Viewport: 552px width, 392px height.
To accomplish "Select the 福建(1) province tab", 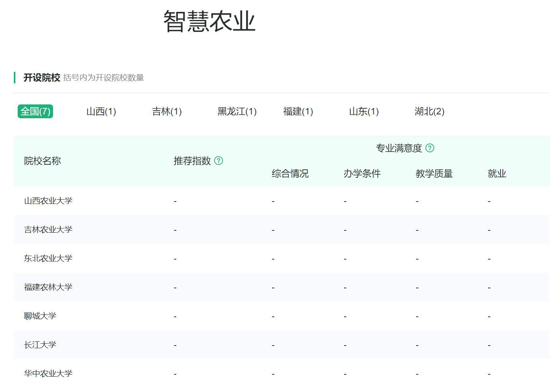I will [298, 111].
